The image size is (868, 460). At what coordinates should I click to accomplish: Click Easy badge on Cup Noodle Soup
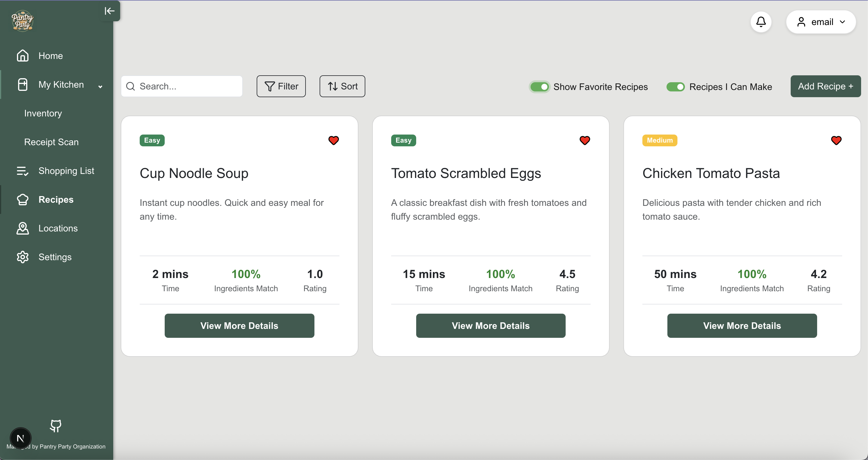tap(152, 140)
